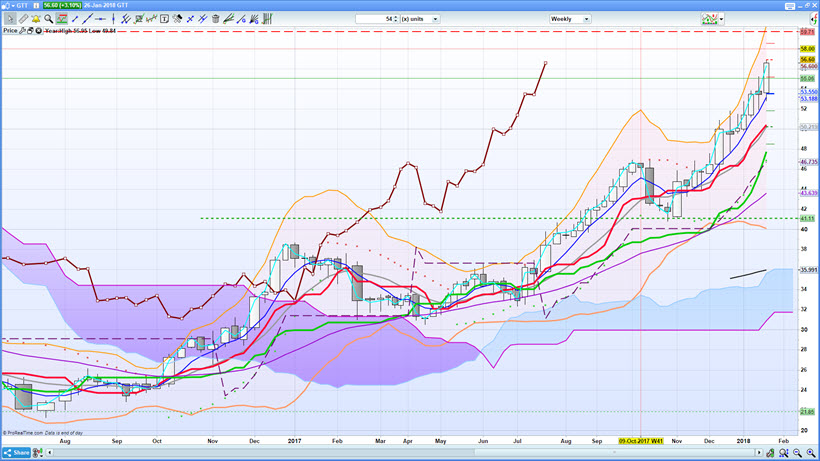This screenshot has height=461, width=820.
Task: Click the yellow 58.00 price label
Action: pos(807,49)
